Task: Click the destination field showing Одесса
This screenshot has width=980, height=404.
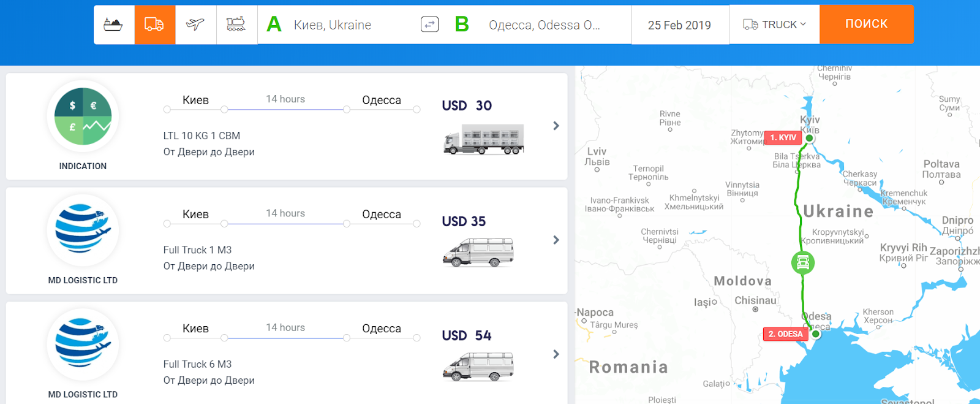Action: (x=544, y=25)
